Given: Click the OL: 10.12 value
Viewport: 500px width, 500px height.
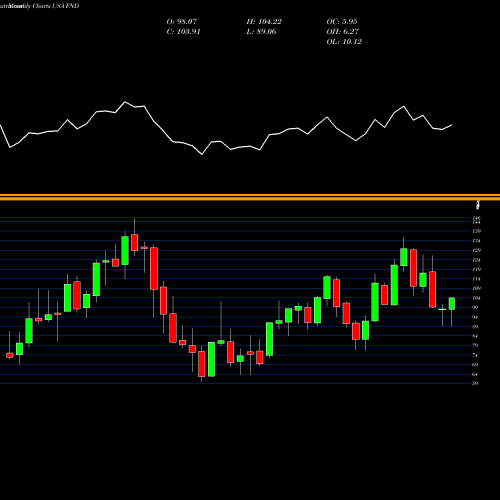Looking at the screenshot, I should [344, 42].
